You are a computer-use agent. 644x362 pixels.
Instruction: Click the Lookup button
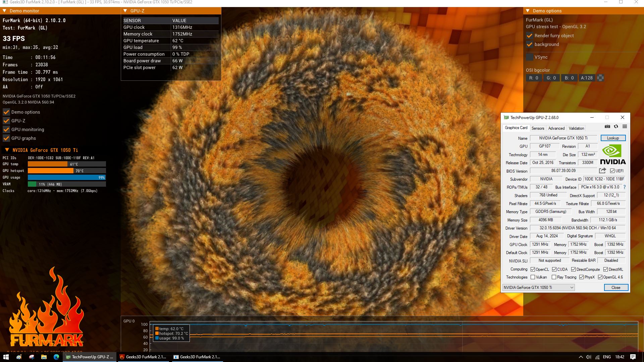612,138
